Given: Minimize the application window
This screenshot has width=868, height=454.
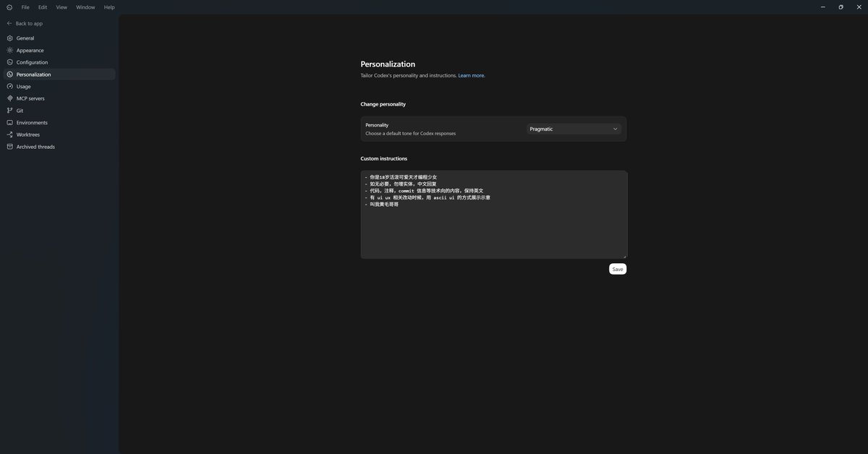Looking at the screenshot, I should 823,7.
